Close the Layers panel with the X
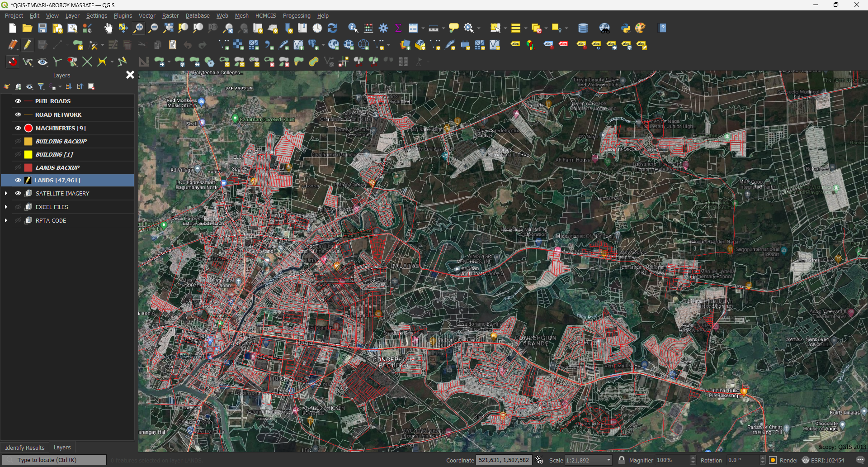Image resolution: width=868 pixels, height=467 pixels. click(x=130, y=75)
